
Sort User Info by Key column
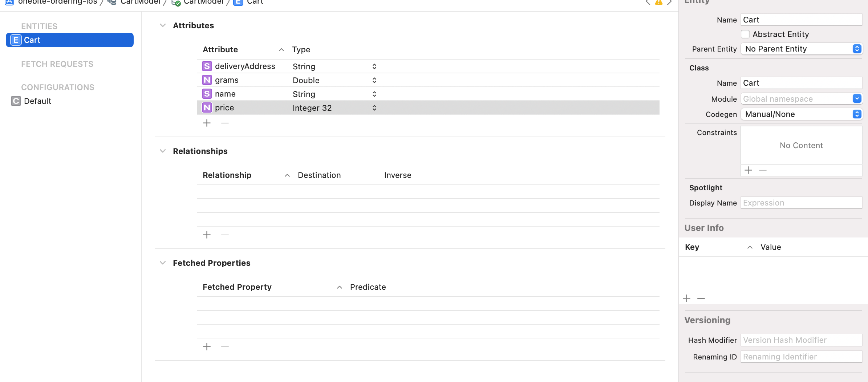[692, 247]
